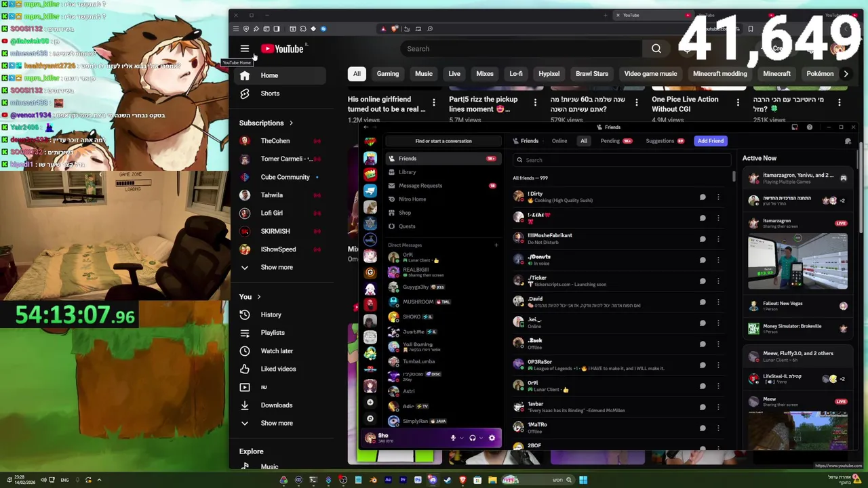This screenshot has width=868, height=488.
Task: Open Discover servers compass icon in Discord
Action: pos(370,418)
